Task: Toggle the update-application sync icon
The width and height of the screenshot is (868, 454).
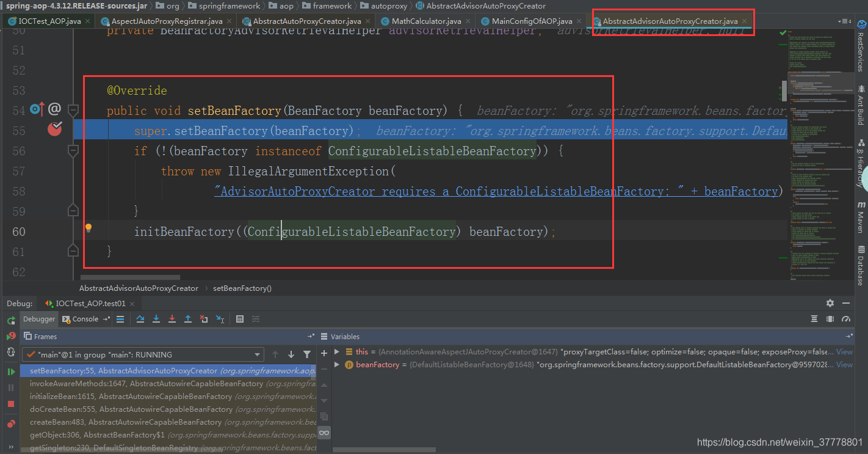Action: (x=11, y=352)
